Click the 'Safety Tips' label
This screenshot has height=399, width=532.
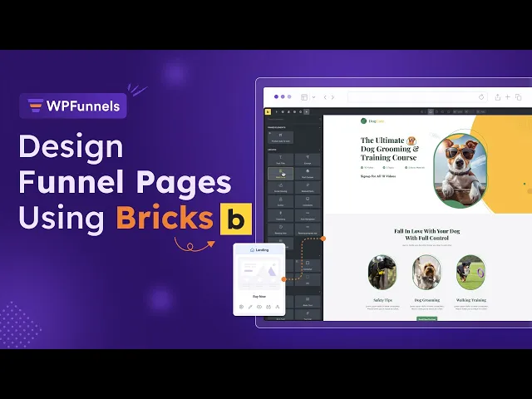coord(382,300)
